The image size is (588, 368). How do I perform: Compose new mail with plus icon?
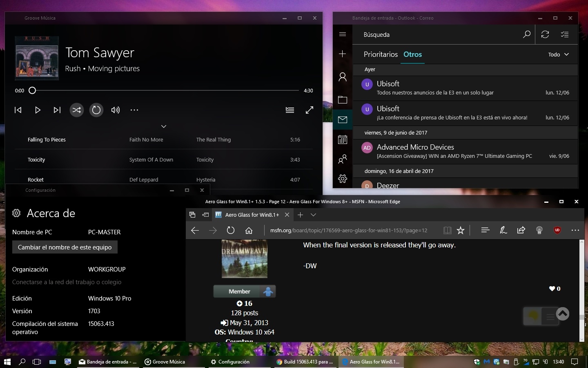point(343,54)
